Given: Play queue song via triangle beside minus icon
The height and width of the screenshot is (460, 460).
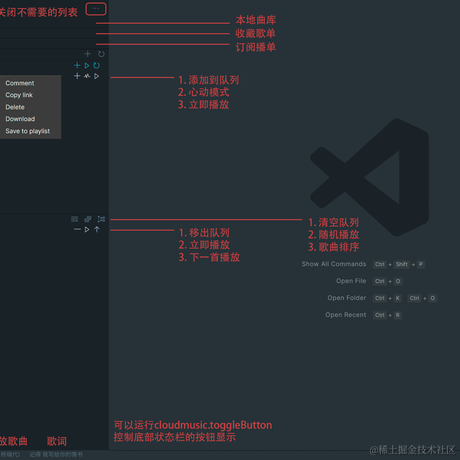Looking at the screenshot, I should pyautogui.click(x=87, y=229).
